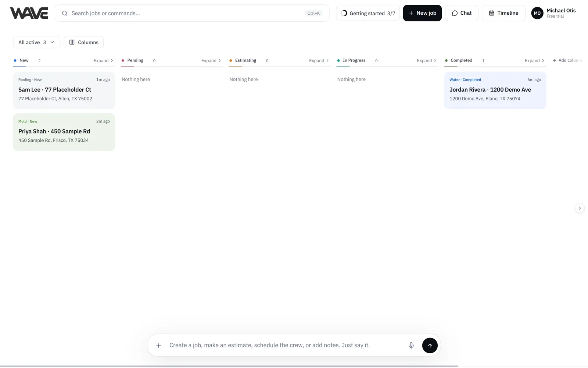This screenshot has width=588, height=368.
Task: Open the Priya Shah · 450 Sample Rd job card
Action: (x=64, y=132)
